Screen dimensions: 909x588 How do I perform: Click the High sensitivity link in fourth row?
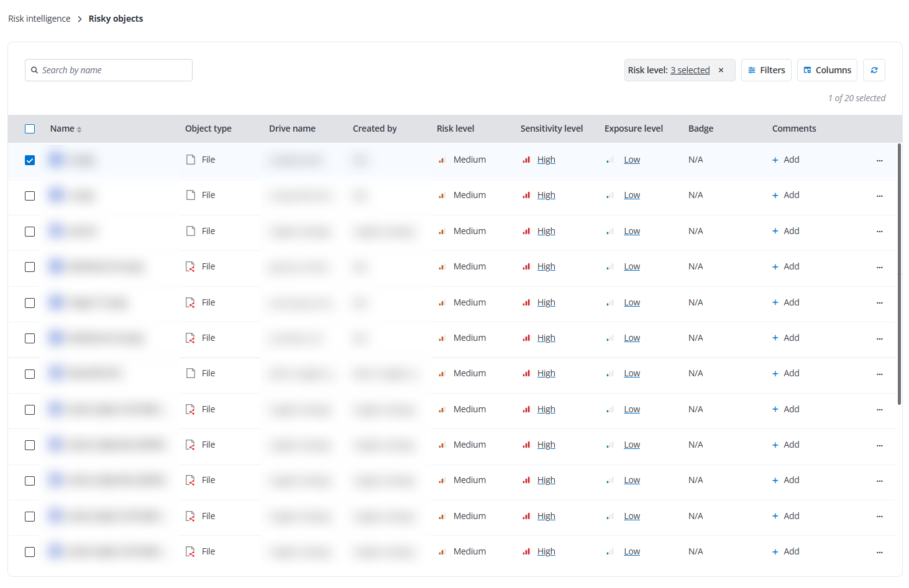coord(546,266)
